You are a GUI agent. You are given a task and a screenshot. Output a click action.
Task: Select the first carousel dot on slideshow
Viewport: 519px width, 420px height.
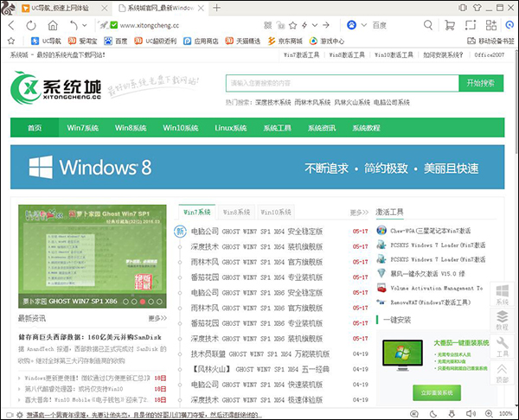[x=125, y=302]
